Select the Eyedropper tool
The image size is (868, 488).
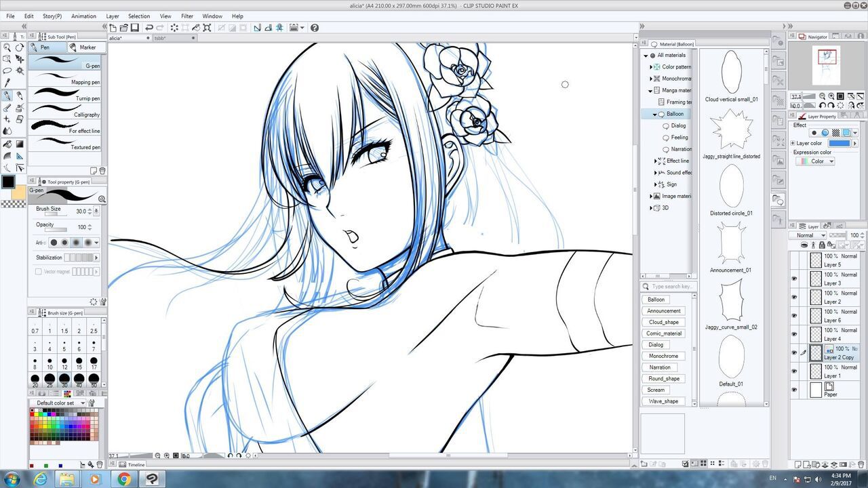click(7, 82)
